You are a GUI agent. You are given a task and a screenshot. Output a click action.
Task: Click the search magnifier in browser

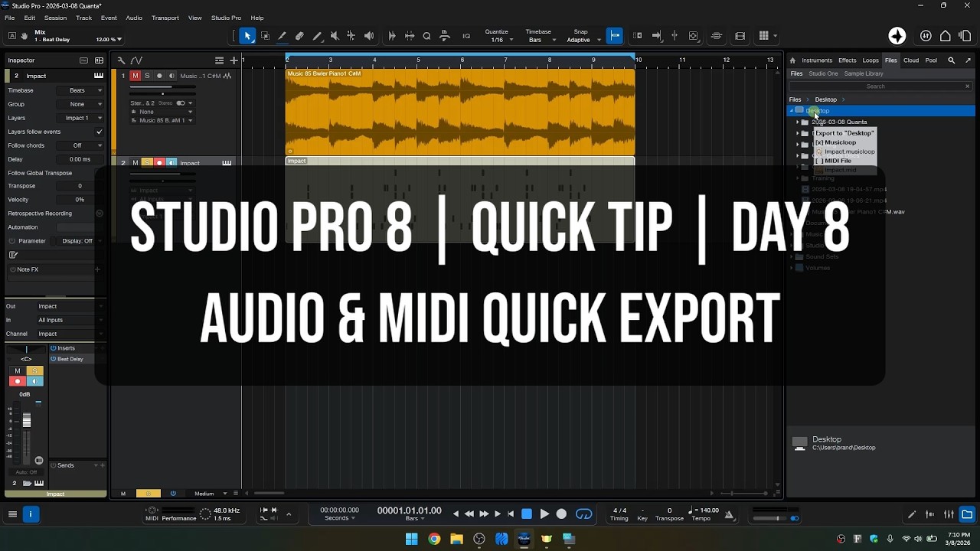coord(952,60)
